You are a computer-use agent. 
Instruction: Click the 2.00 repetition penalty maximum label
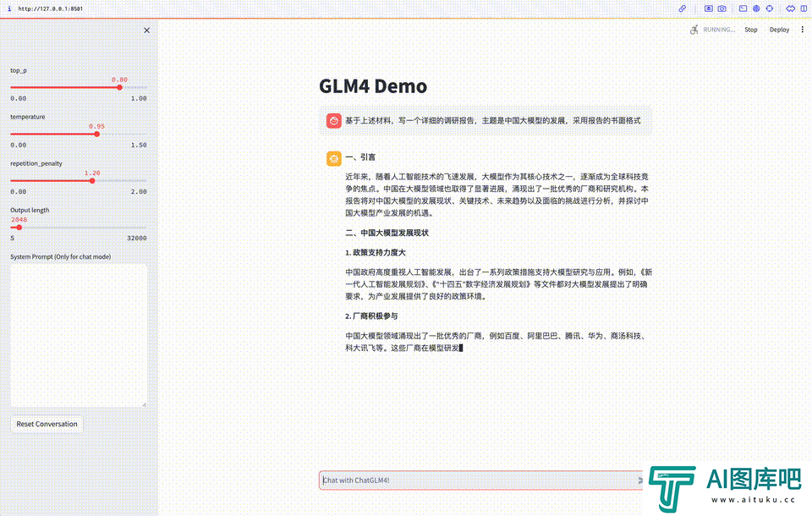[x=139, y=192]
